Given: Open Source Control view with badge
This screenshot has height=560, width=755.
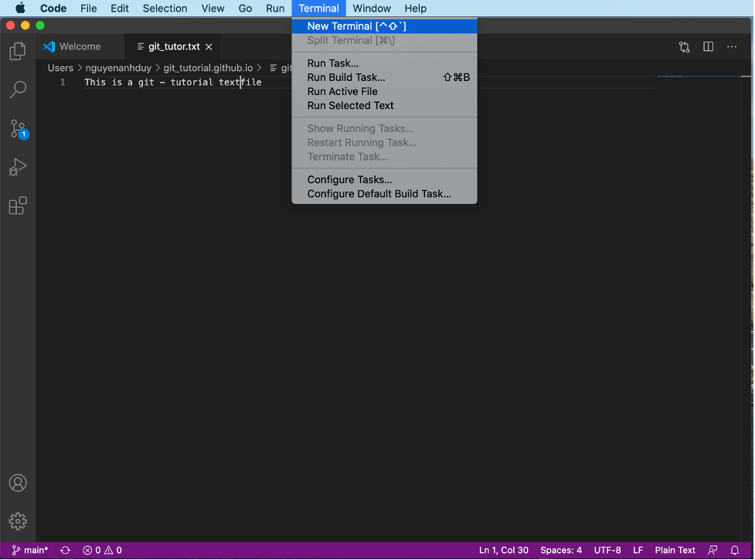Looking at the screenshot, I should pyautogui.click(x=17, y=128).
